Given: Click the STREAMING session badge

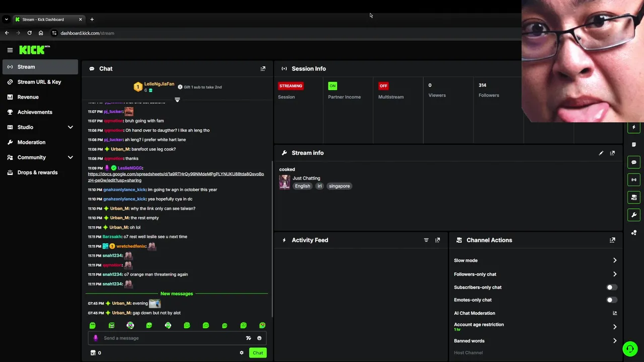Looking at the screenshot, I should tap(291, 86).
